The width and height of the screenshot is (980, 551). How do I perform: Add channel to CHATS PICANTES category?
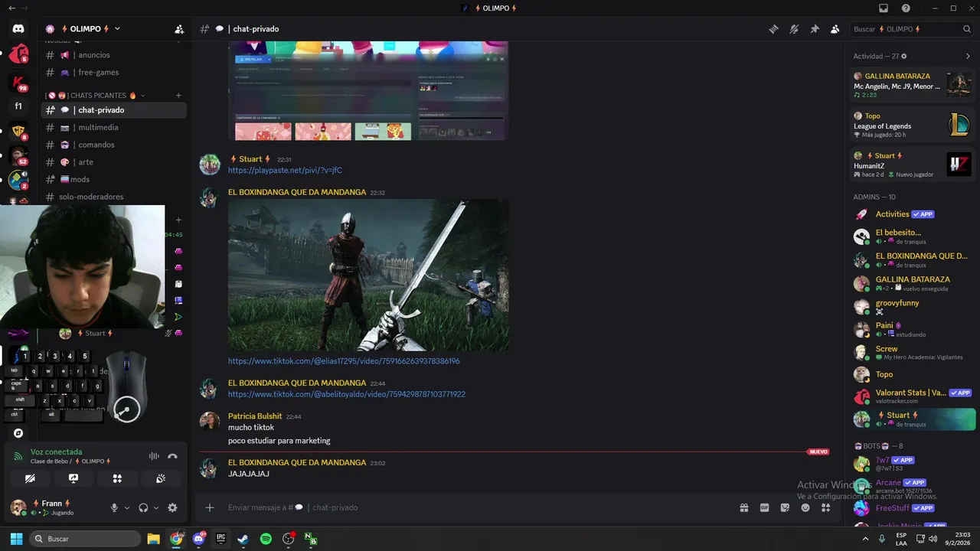click(x=178, y=96)
